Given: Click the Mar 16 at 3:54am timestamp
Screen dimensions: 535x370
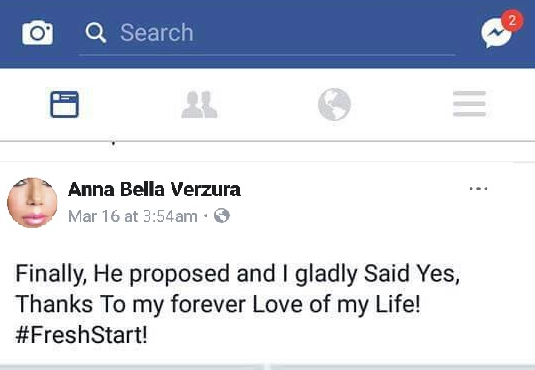Looking at the screenshot, I should 133,216.
